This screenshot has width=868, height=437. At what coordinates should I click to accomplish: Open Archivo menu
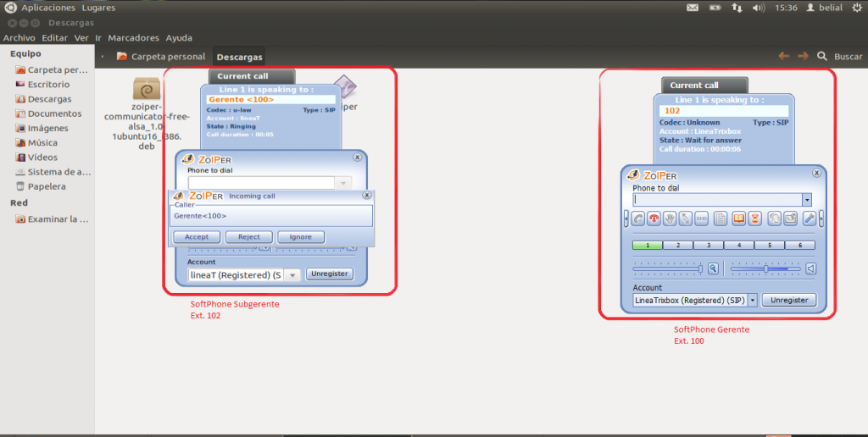[x=19, y=38]
